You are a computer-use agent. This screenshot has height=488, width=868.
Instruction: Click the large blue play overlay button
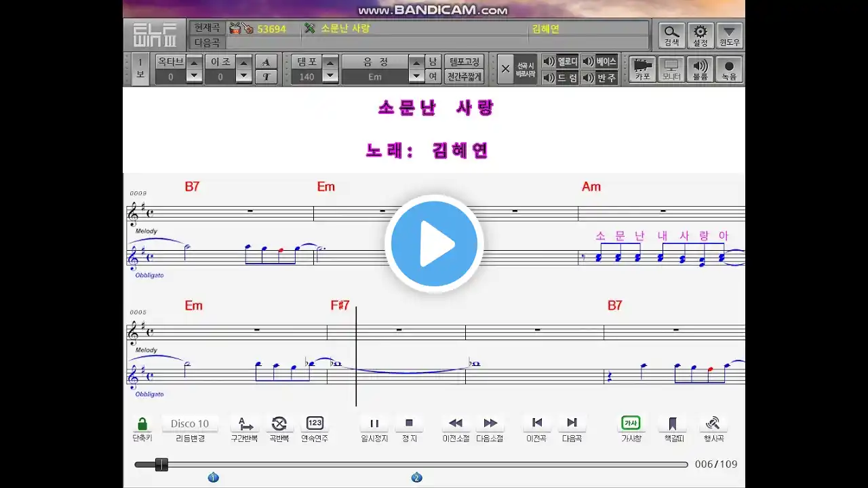tap(434, 244)
